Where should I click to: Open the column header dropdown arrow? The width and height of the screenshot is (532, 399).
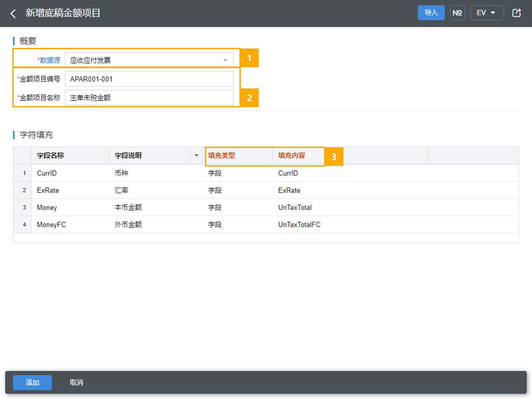click(196, 155)
